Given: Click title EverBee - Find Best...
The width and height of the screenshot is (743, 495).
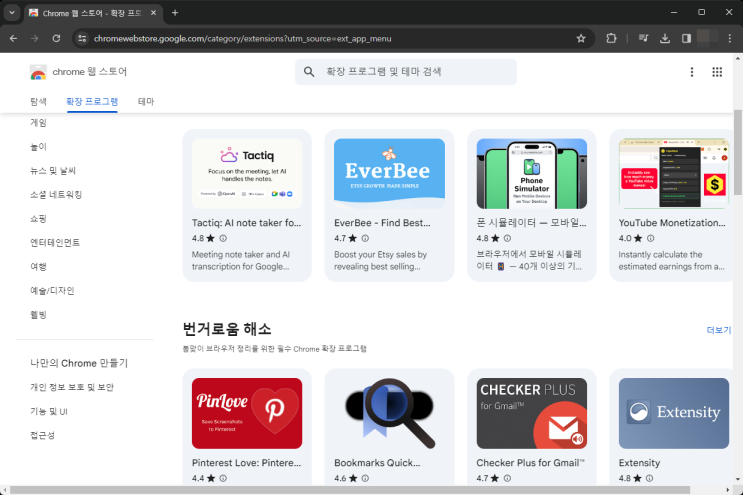Looking at the screenshot, I should point(382,223).
